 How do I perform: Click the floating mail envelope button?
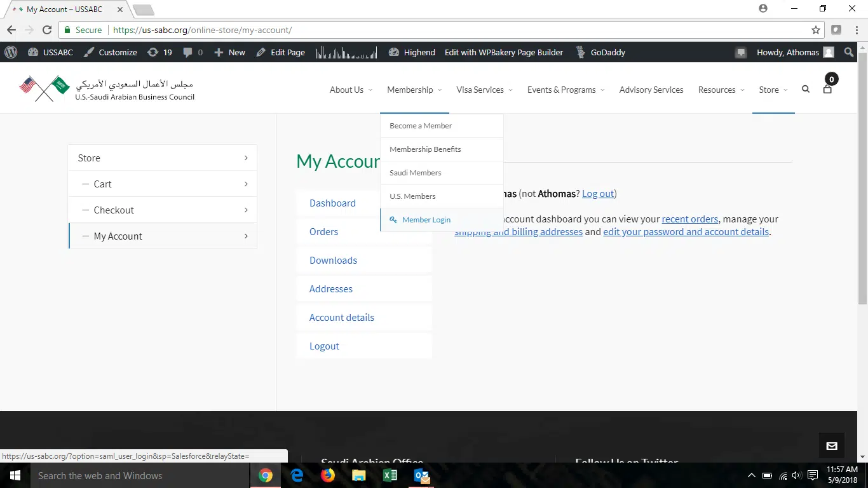(x=832, y=446)
